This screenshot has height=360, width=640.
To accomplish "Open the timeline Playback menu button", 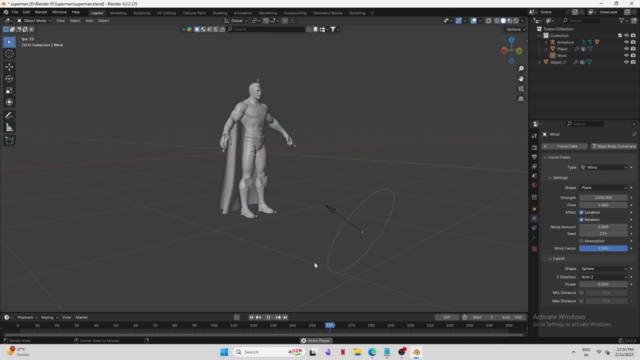I will click(27, 317).
